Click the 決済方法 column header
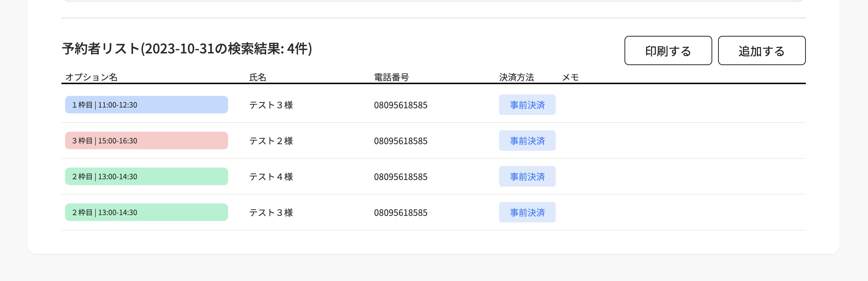 coord(516,77)
